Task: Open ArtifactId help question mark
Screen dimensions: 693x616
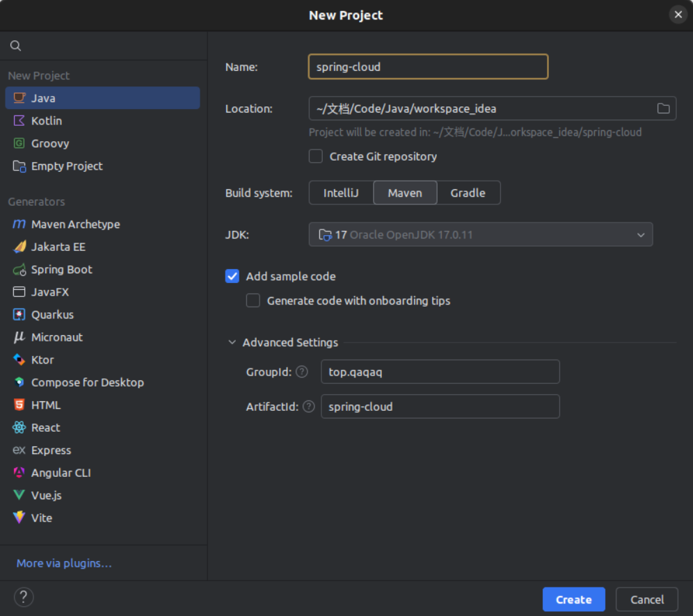Action: point(309,406)
